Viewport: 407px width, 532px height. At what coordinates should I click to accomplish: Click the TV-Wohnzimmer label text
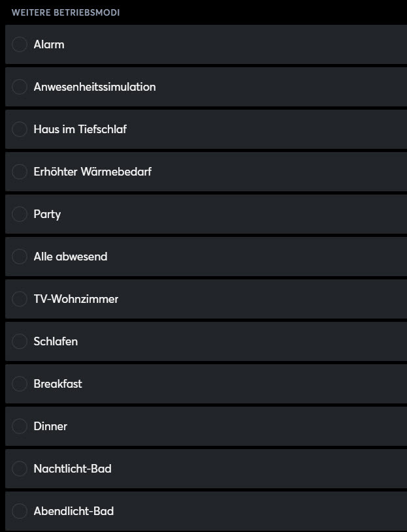(76, 299)
